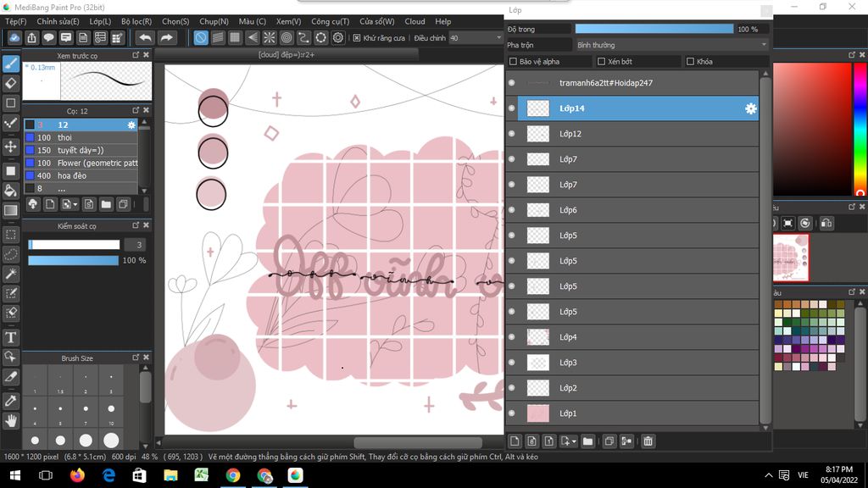Hide layer Lớp12
The height and width of the screenshot is (488, 868).
click(x=512, y=134)
